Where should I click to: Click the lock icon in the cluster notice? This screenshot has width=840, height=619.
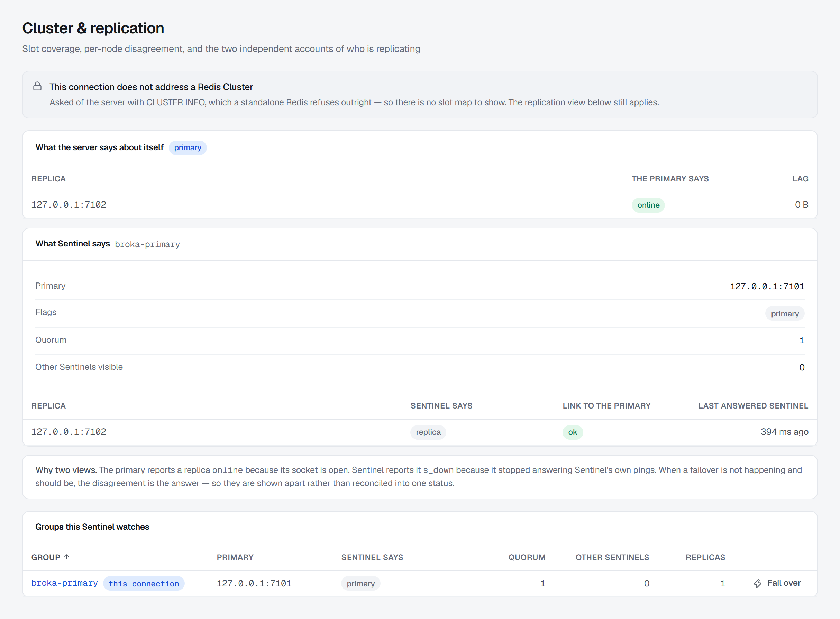pos(37,86)
